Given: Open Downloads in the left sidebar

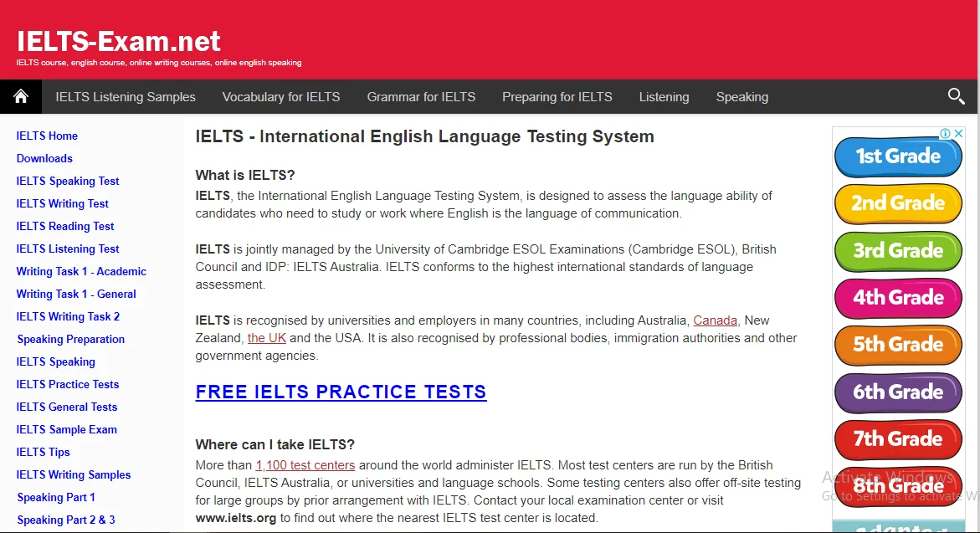Looking at the screenshot, I should (x=44, y=158).
